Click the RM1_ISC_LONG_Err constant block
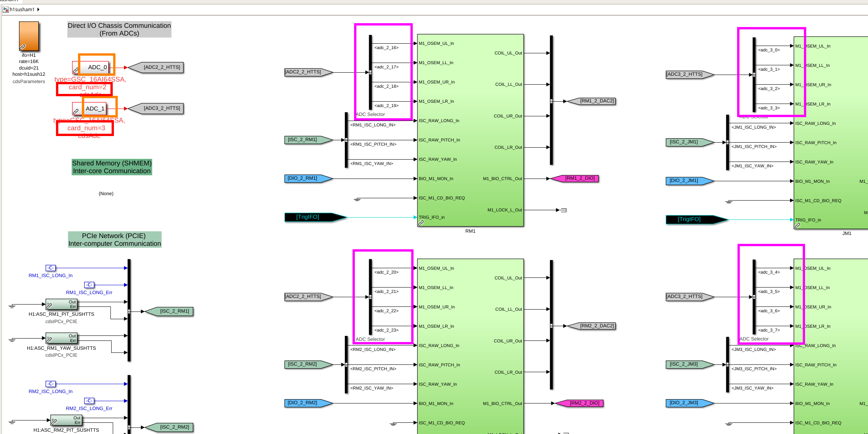The image size is (868, 434). (89, 285)
